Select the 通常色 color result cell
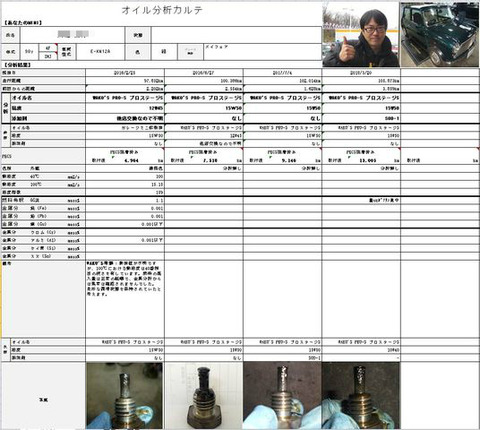 (125, 168)
